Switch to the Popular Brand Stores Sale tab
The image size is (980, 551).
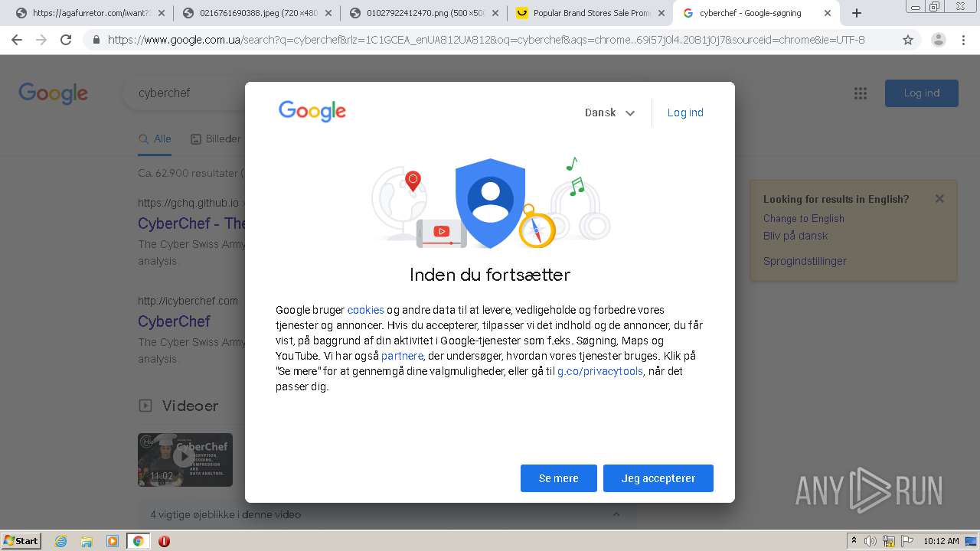point(591,13)
